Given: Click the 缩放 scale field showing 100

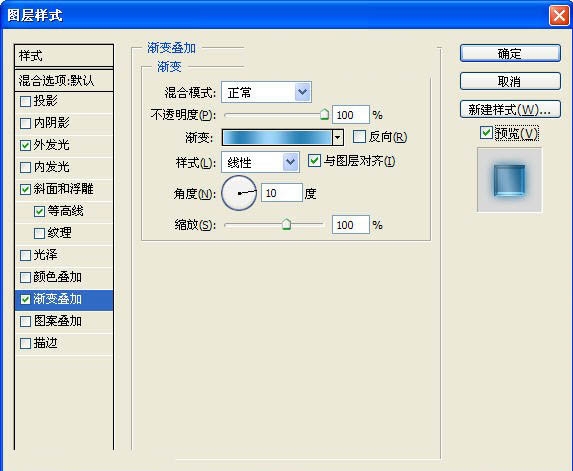Looking at the screenshot, I should point(351,225).
